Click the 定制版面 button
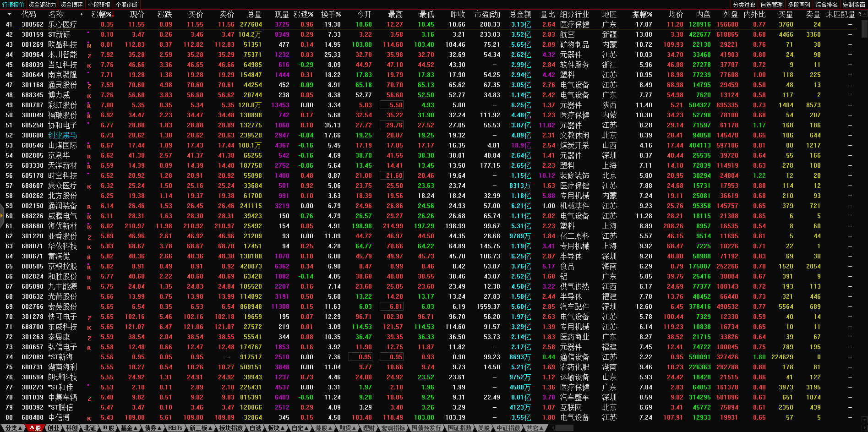This screenshot has height=432, width=868. pyautogui.click(x=854, y=5)
